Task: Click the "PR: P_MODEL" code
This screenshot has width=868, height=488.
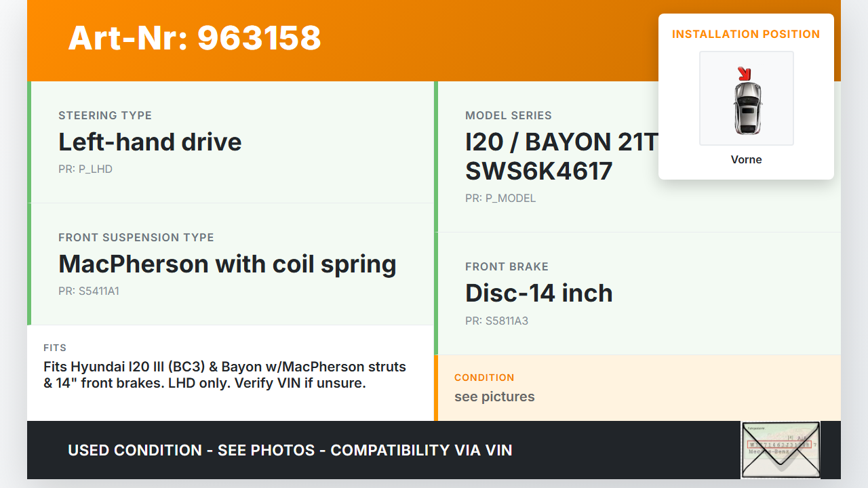Action: tap(500, 199)
